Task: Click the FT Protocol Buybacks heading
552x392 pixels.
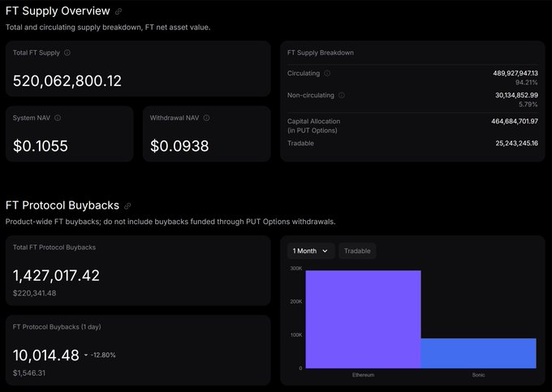Action: click(x=63, y=205)
